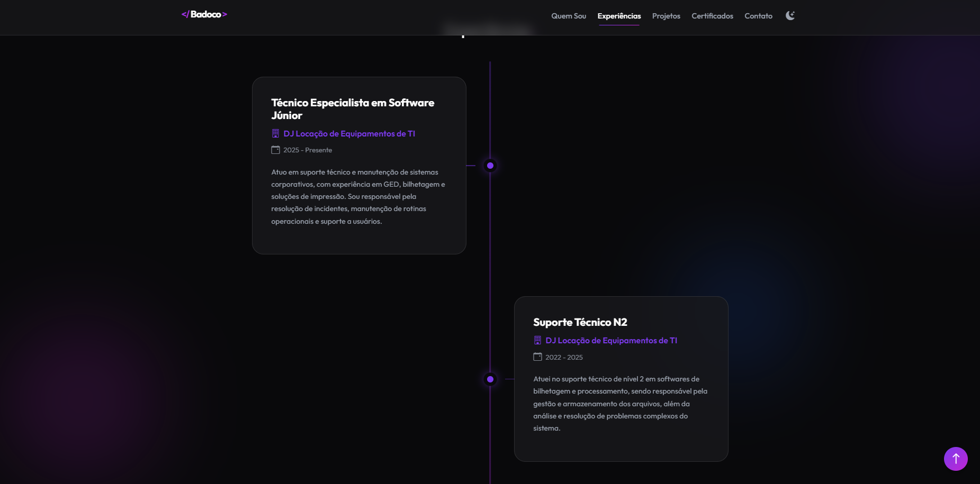
Task: Select the timeline dot for 2022 - 2025
Action: [x=490, y=379]
